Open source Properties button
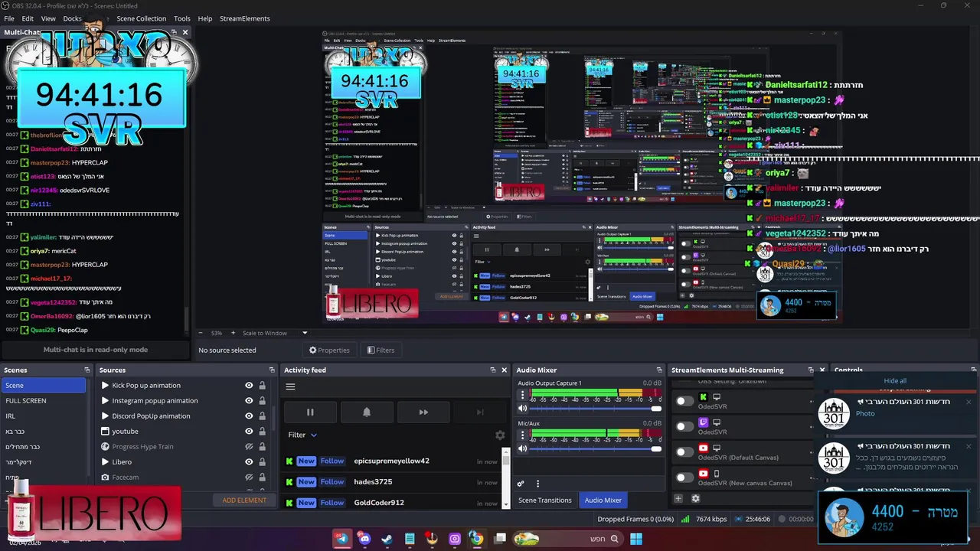Image resolution: width=980 pixels, height=551 pixels. [x=329, y=350]
